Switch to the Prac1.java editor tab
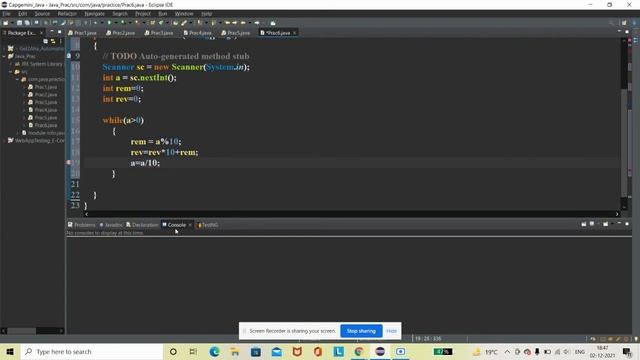 tap(82, 33)
